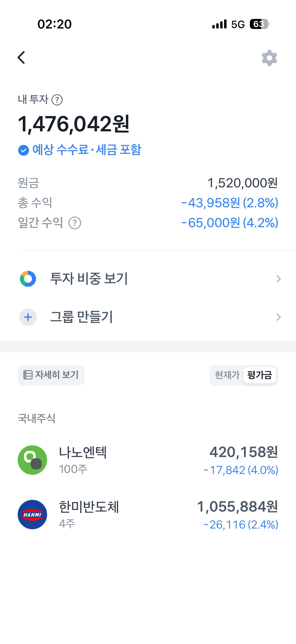Expand the 그룹 만들기 chevron
This screenshot has height=644, width=296.
[279, 317]
